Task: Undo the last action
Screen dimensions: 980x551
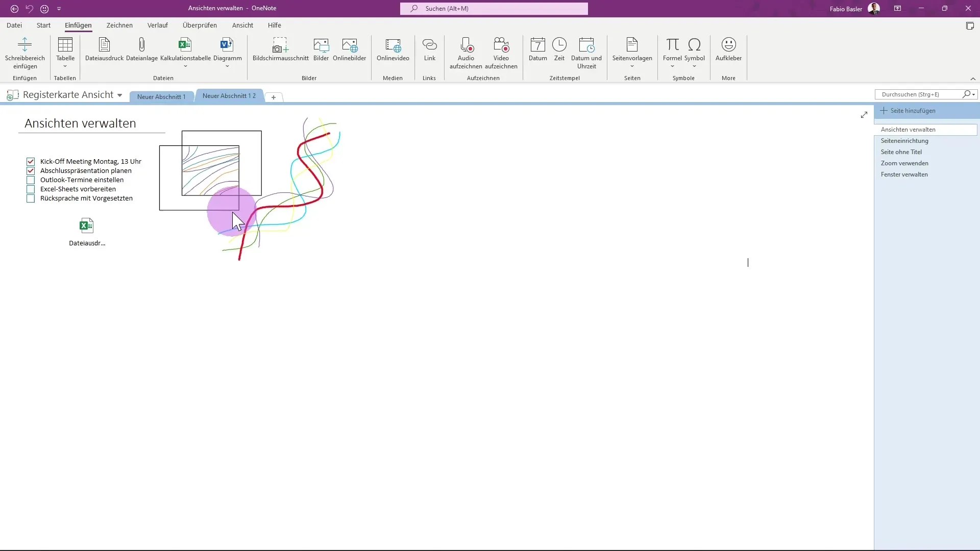Action: point(29,9)
